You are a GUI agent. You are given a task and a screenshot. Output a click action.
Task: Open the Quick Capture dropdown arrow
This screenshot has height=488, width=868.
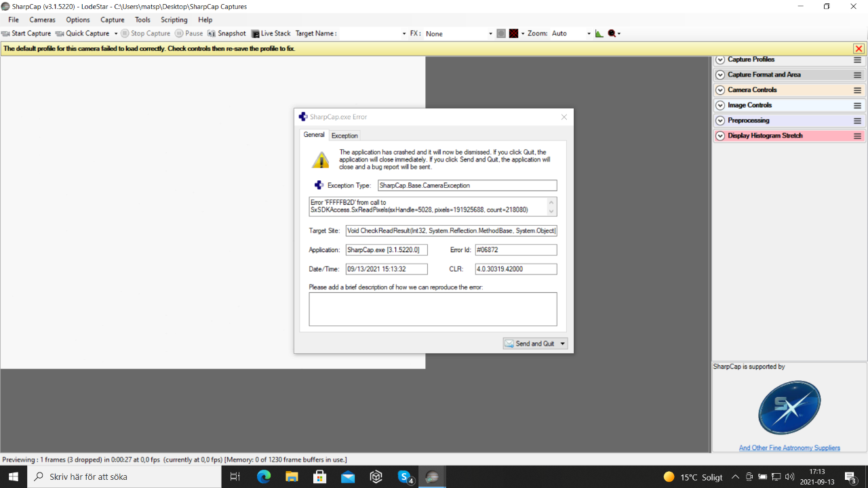coord(116,33)
